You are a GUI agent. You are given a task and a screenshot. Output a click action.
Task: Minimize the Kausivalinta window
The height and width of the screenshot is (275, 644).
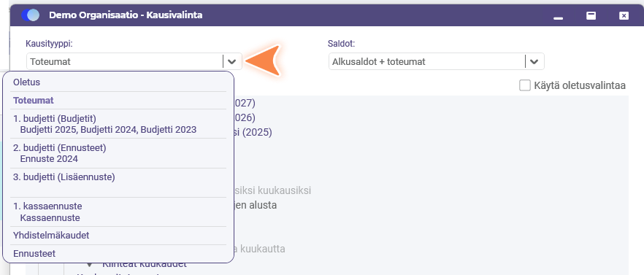(x=558, y=15)
